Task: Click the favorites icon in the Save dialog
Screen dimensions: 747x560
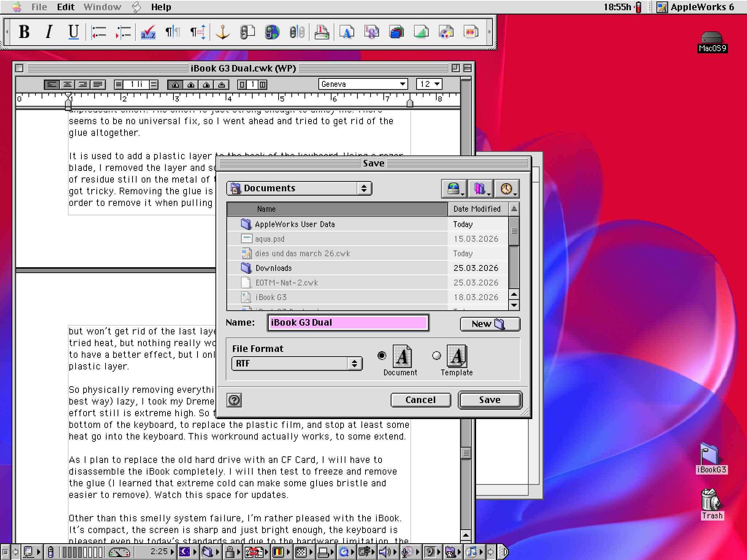Action: point(480,189)
